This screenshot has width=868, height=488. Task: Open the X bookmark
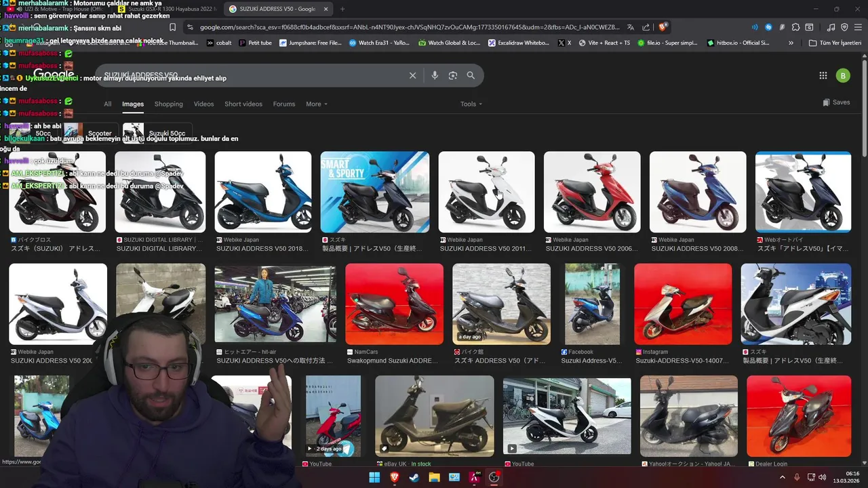pyautogui.click(x=564, y=43)
